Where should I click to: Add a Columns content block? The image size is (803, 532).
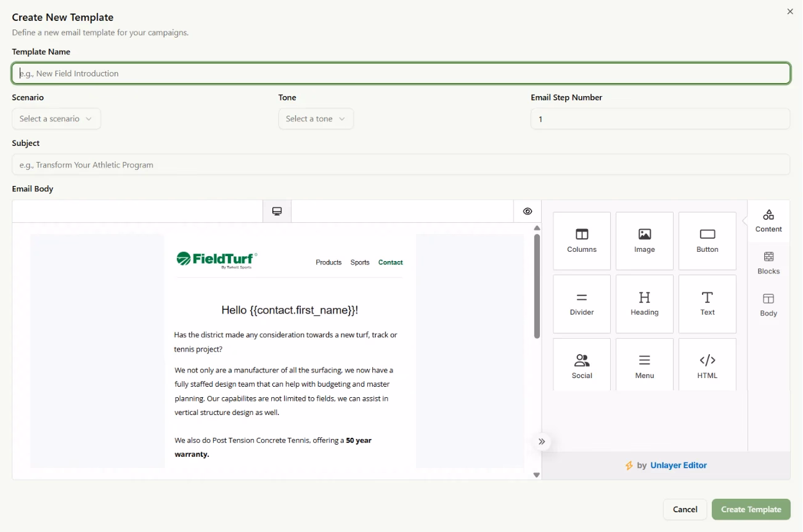582,241
